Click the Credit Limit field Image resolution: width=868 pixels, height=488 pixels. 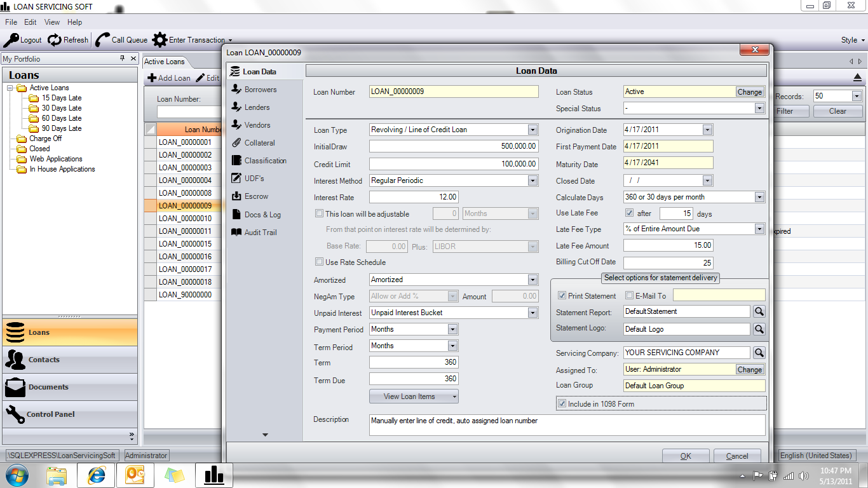pos(454,165)
